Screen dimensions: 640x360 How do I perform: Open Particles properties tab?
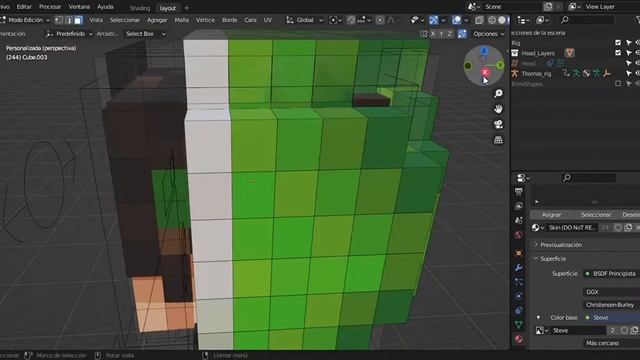[519, 282]
